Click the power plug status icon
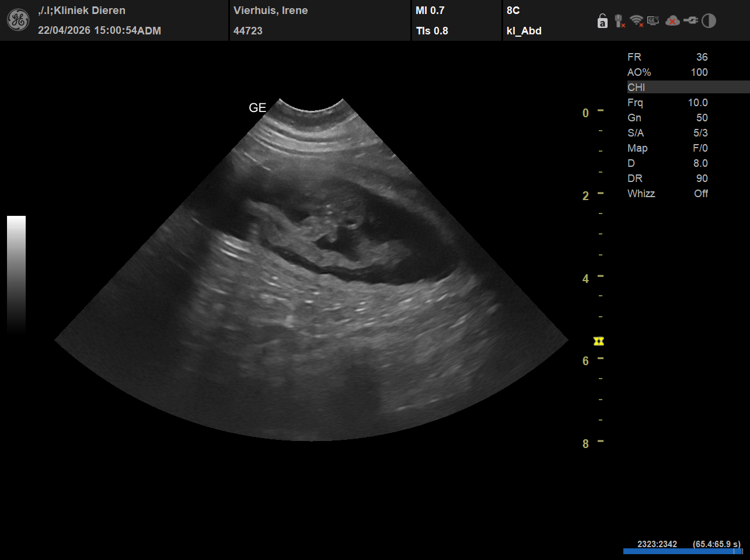 [690, 21]
